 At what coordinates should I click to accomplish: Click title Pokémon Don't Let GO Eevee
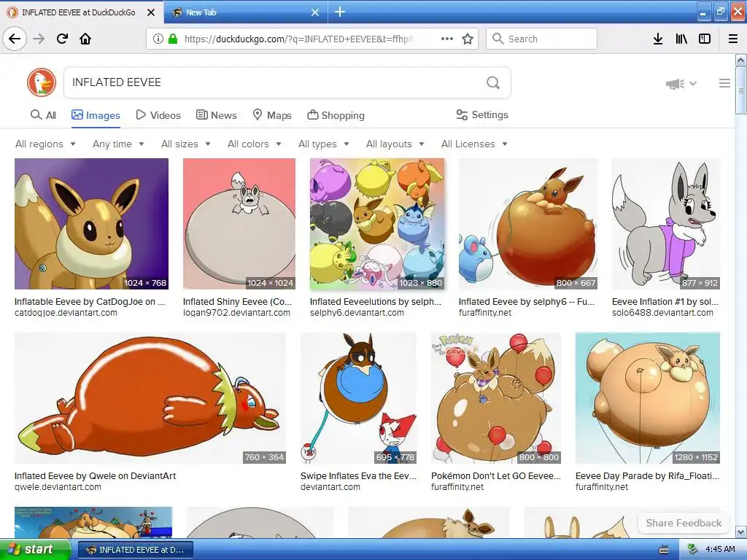coord(496,475)
